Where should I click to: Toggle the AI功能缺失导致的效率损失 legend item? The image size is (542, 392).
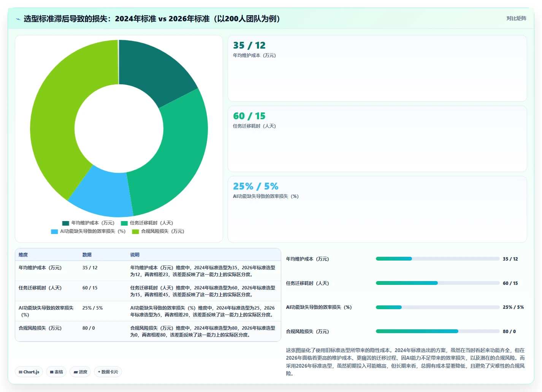pyautogui.click(x=88, y=231)
